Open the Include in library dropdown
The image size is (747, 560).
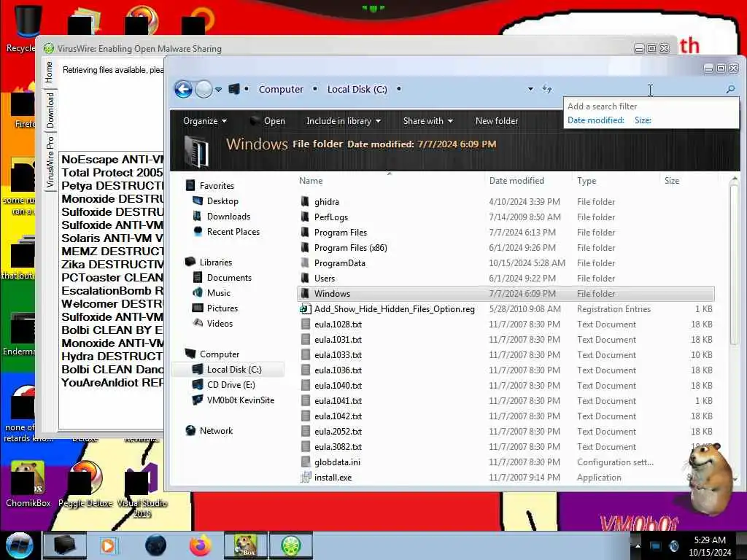click(344, 121)
